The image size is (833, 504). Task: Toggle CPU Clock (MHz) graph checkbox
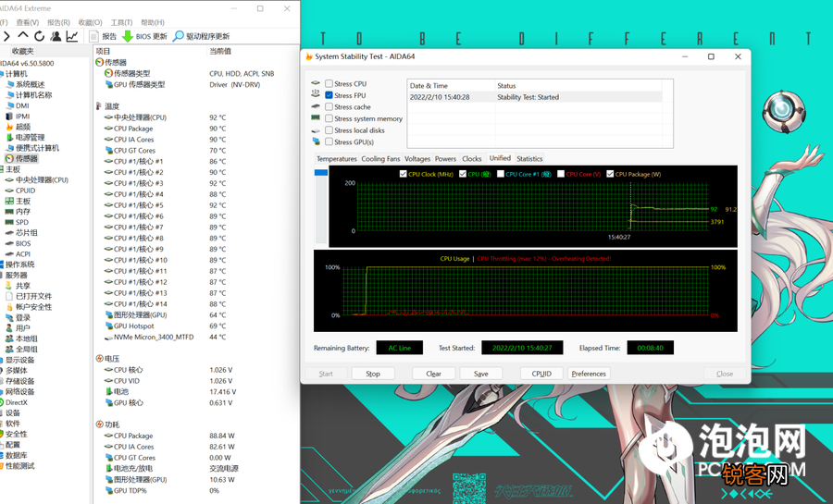point(404,174)
